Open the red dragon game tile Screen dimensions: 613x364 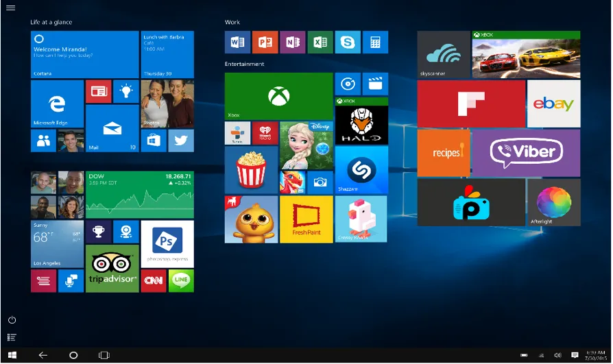tap(292, 182)
